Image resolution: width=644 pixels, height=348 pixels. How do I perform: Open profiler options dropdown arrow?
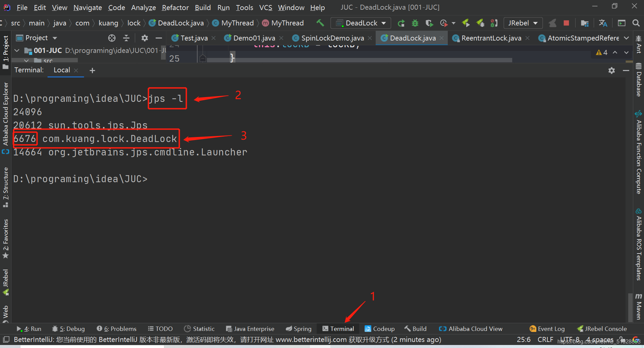(453, 23)
